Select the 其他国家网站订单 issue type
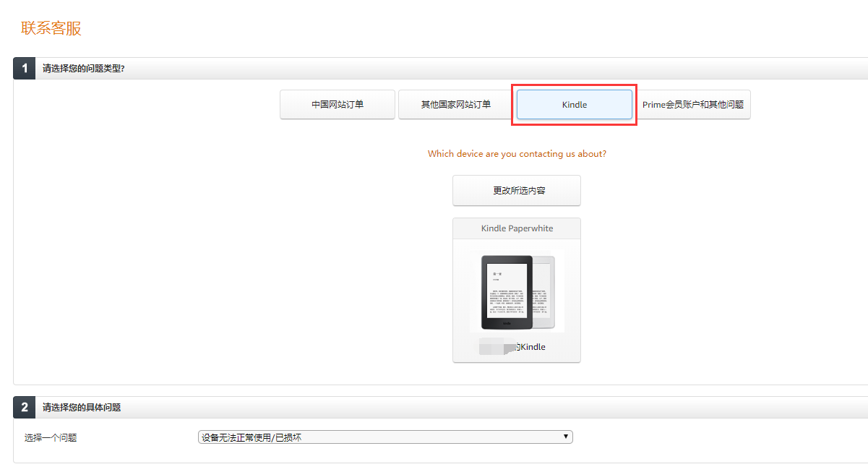Viewport: 868px width, 472px height. (456, 104)
